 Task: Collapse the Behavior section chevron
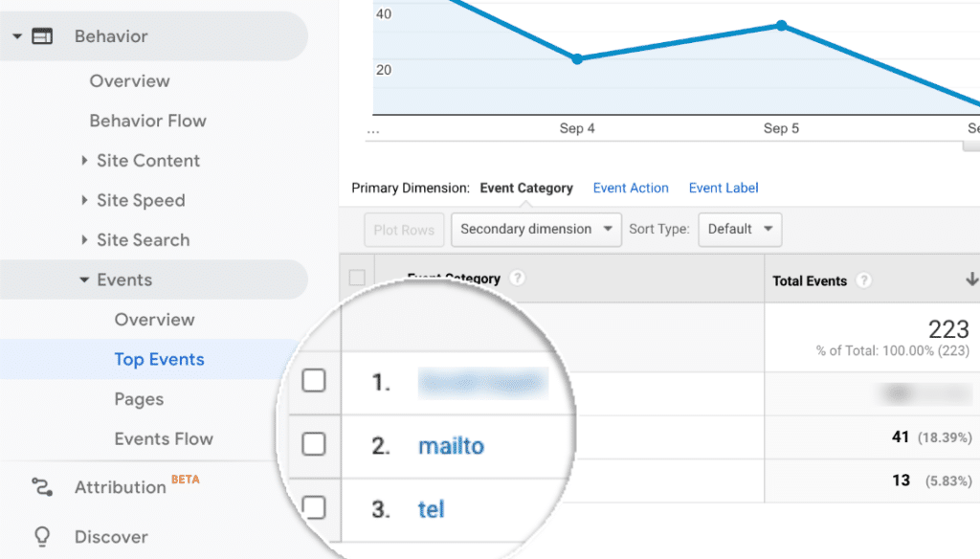(x=15, y=35)
